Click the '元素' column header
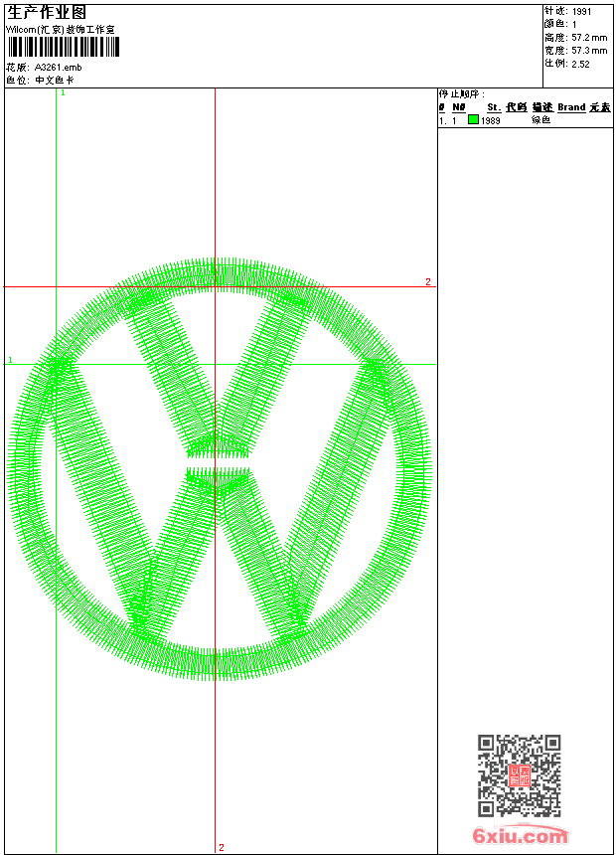Viewport: 616px width, 855px height. 600,107
